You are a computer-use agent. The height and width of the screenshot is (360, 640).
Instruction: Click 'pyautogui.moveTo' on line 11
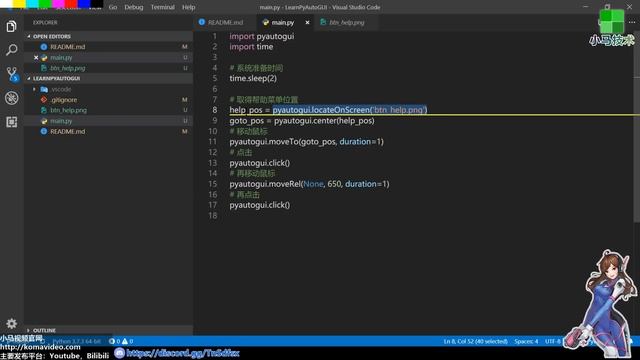click(x=264, y=142)
